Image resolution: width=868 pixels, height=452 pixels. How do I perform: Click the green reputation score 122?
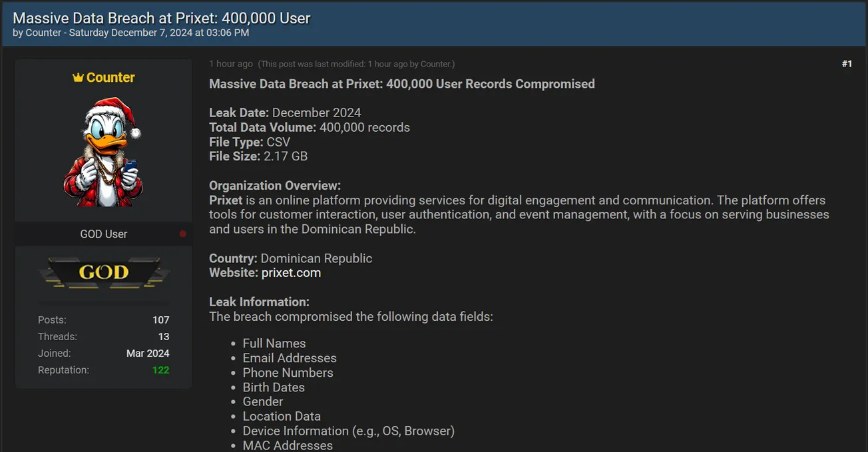tap(160, 369)
